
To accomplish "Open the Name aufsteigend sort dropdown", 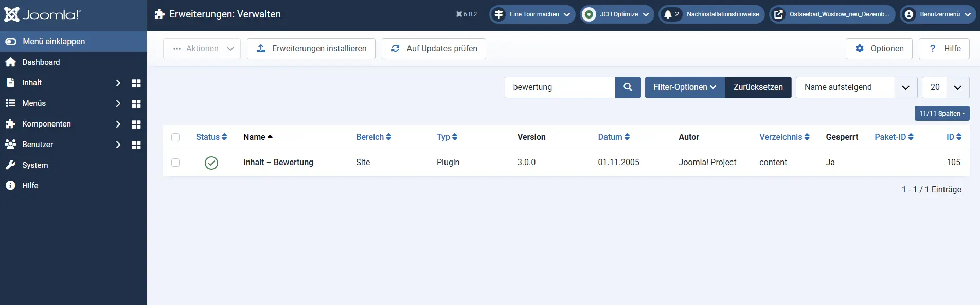I will (x=856, y=87).
